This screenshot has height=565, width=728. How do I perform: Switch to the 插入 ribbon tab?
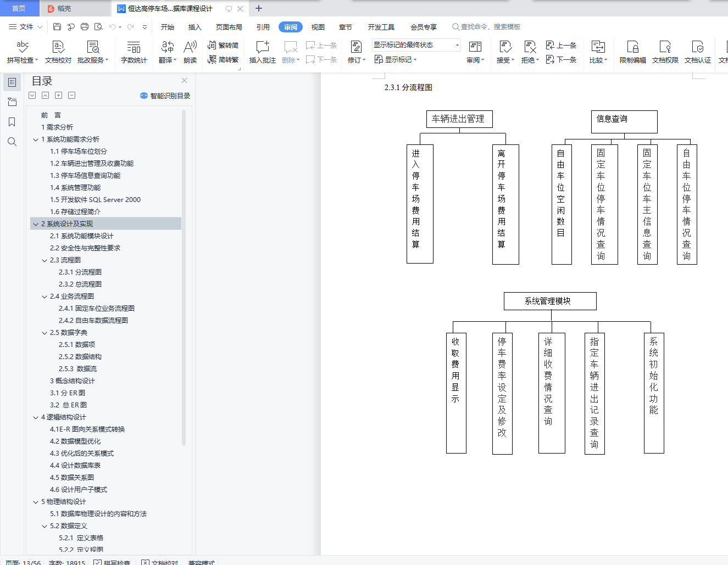point(195,27)
